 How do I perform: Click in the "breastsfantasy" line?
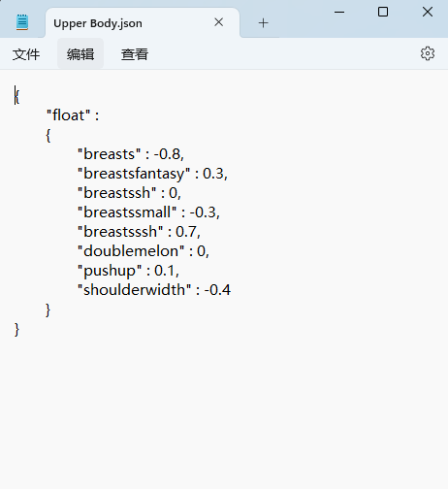point(152,174)
